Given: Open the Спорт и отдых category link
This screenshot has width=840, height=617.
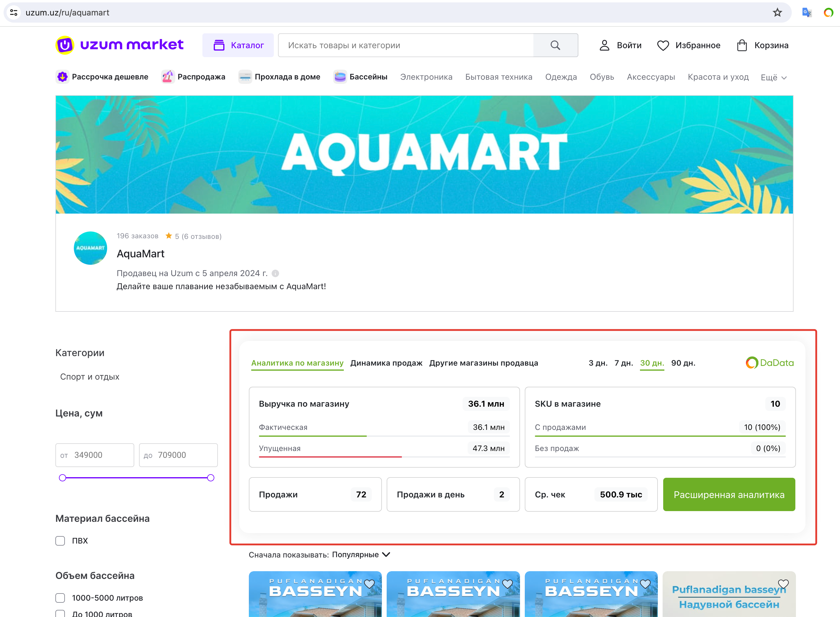Looking at the screenshot, I should (x=90, y=376).
